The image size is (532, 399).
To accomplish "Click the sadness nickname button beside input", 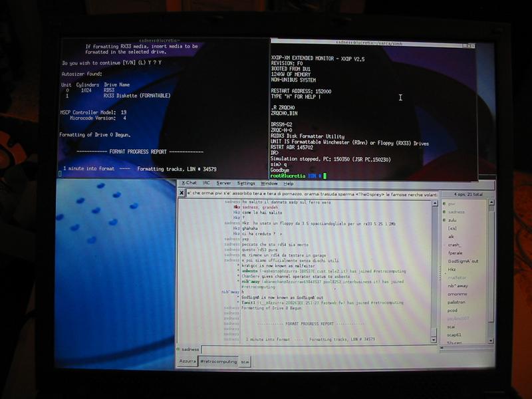I will [x=190, y=349].
